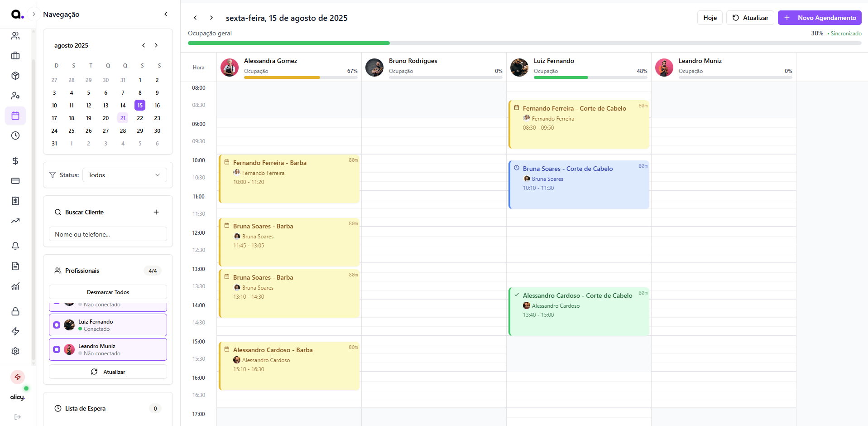Image resolution: width=868 pixels, height=426 pixels.
Task: Collapse the Navegação panel
Action: [x=166, y=14]
